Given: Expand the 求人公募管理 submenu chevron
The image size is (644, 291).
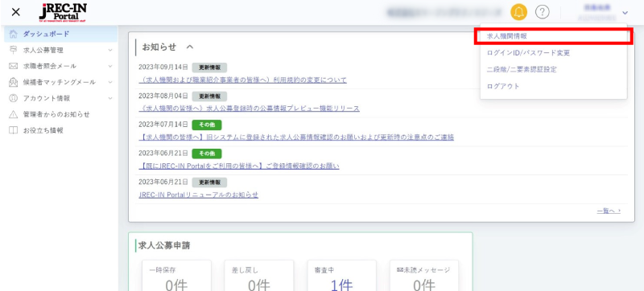Looking at the screenshot, I should [x=110, y=50].
